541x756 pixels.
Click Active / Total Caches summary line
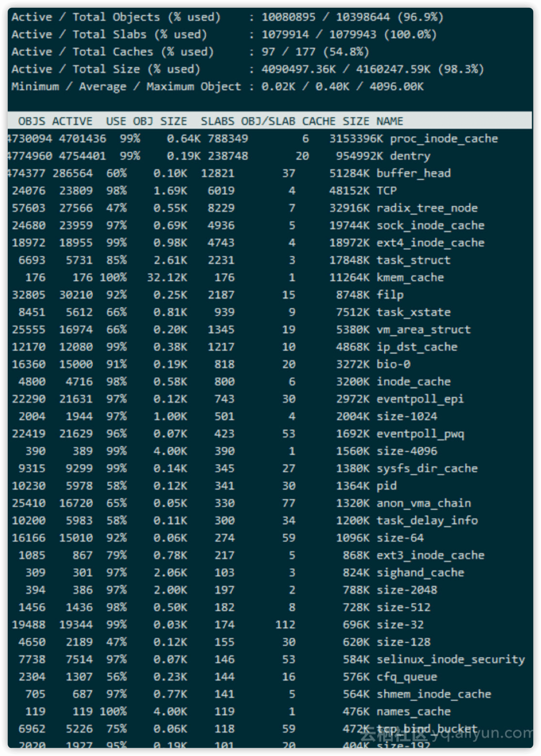click(190, 52)
